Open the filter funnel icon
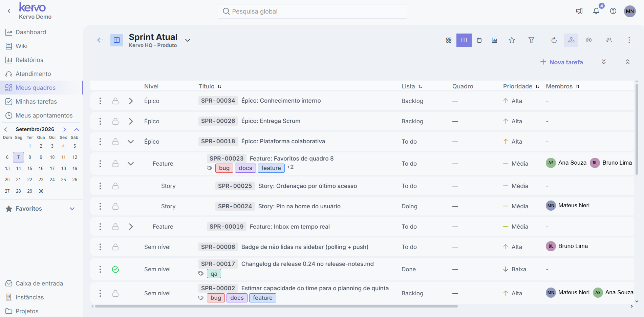644x317 pixels. (x=531, y=40)
